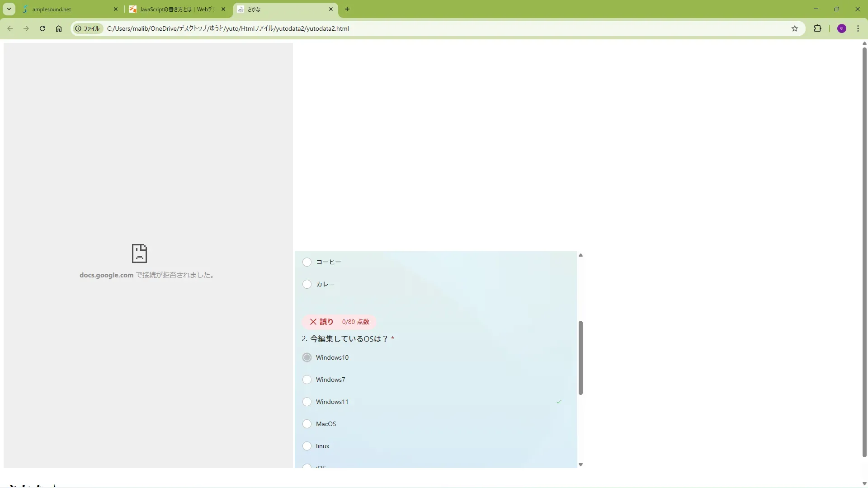Choose the linux radio option
This screenshot has width=868, height=488.
[x=307, y=446]
